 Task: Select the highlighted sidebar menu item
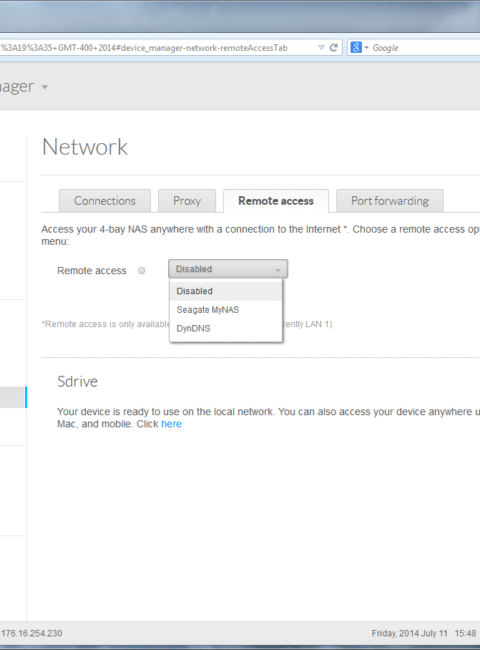click(13, 397)
